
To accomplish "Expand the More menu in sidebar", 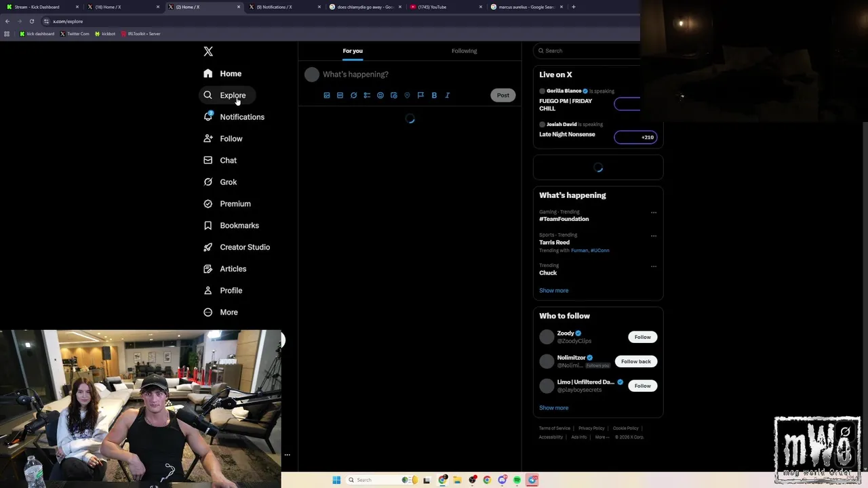I will click(x=221, y=312).
